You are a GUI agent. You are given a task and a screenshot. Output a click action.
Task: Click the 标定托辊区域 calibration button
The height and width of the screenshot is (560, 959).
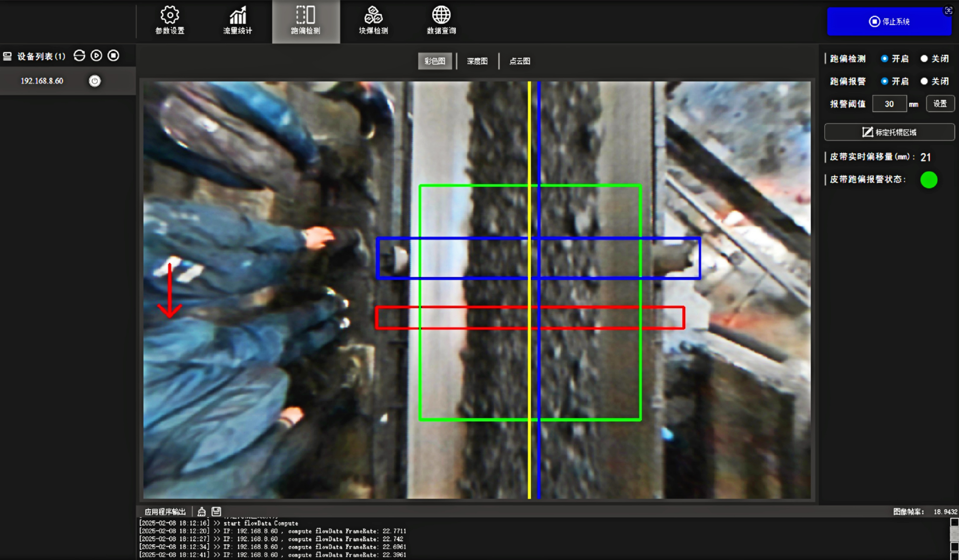(x=889, y=132)
